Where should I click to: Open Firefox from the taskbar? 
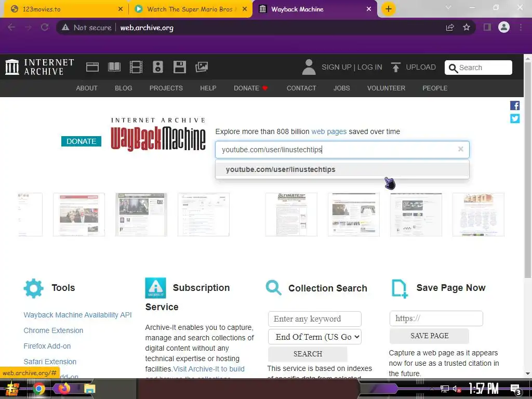64,388
